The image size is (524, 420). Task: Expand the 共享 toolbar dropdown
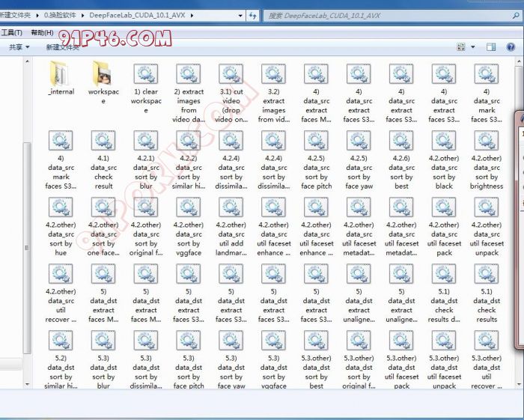pyautogui.click(x=19, y=47)
